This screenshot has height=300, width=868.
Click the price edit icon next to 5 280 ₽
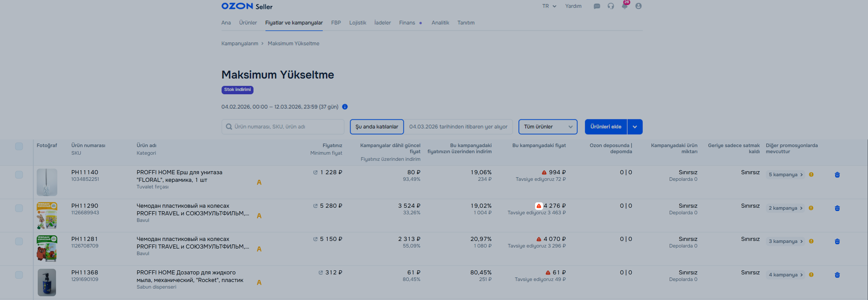coord(315,206)
